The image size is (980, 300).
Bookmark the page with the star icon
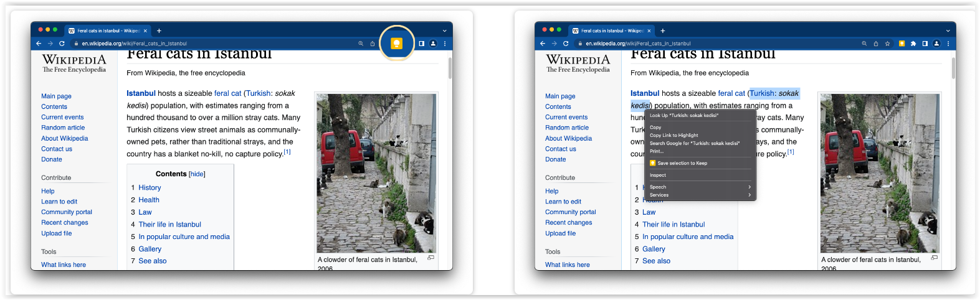pos(888,44)
